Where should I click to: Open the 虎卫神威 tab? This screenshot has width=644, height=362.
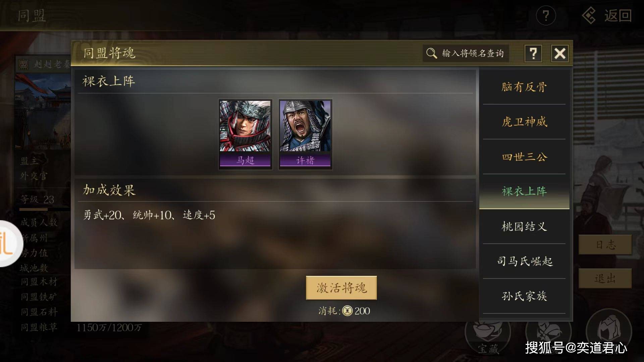click(x=524, y=122)
